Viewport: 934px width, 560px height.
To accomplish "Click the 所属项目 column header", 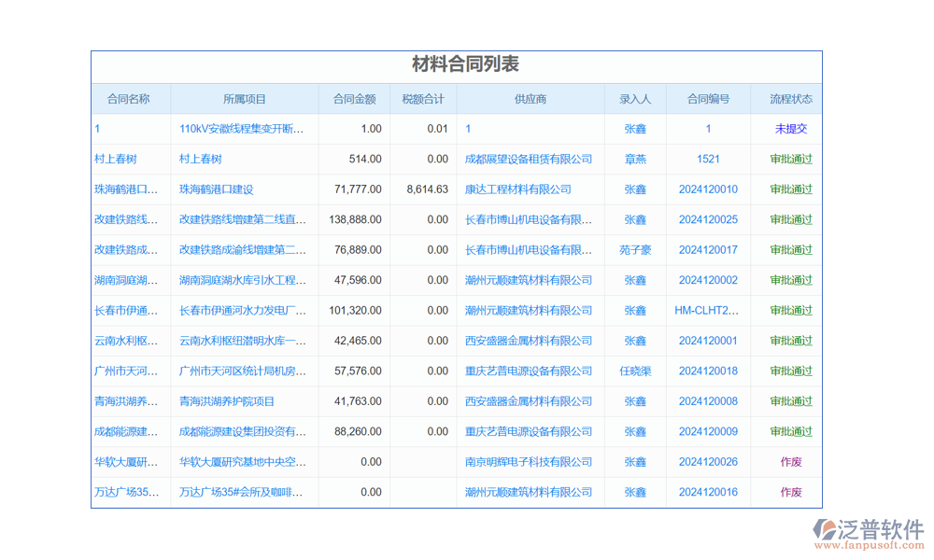I will point(245,99).
